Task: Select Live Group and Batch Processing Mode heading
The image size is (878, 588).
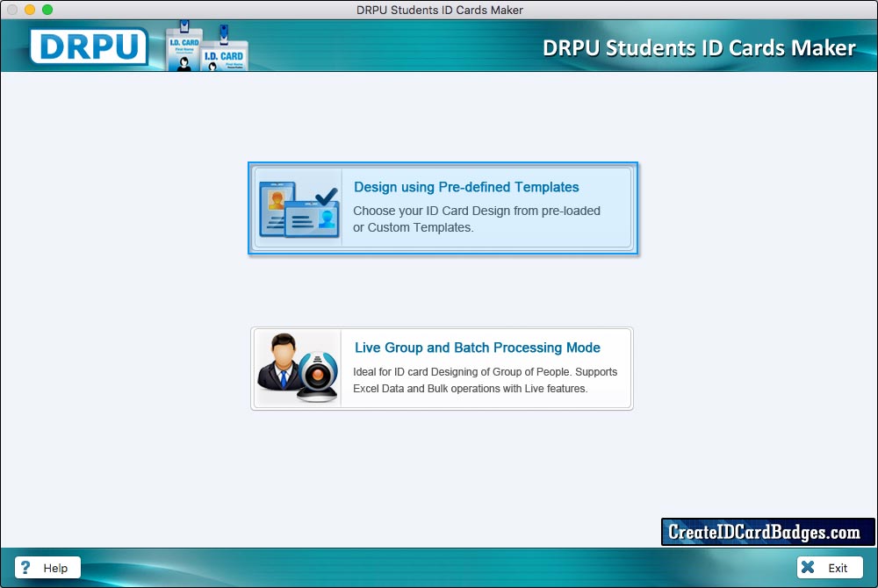Action: click(x=477, y=348)
